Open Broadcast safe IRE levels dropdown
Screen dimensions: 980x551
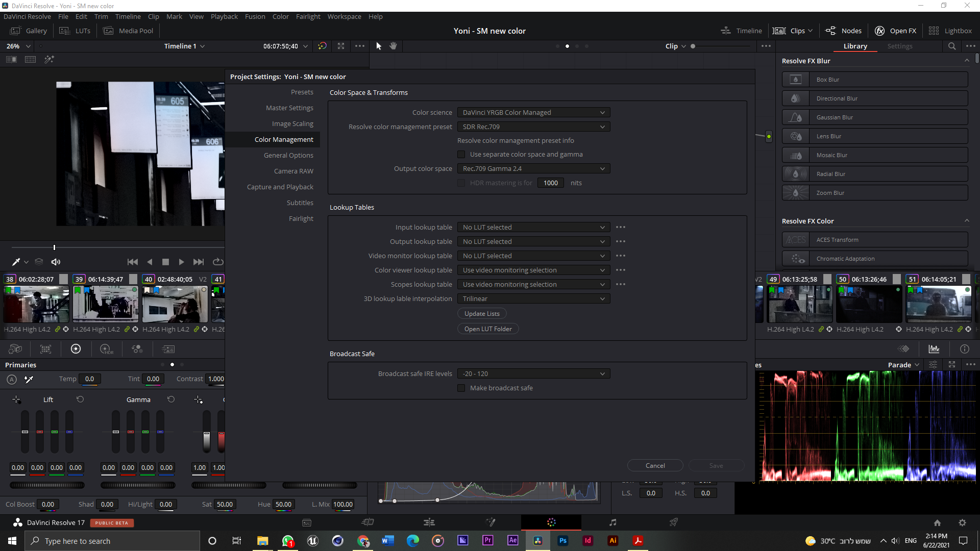(x=533, y=373)
